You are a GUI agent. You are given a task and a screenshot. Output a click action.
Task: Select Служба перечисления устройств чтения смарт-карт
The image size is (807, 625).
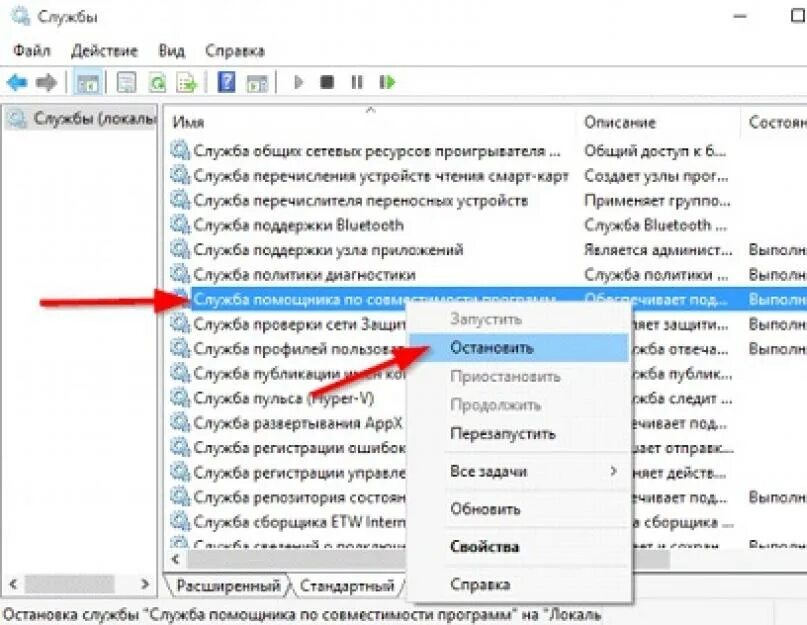(381, 176)
